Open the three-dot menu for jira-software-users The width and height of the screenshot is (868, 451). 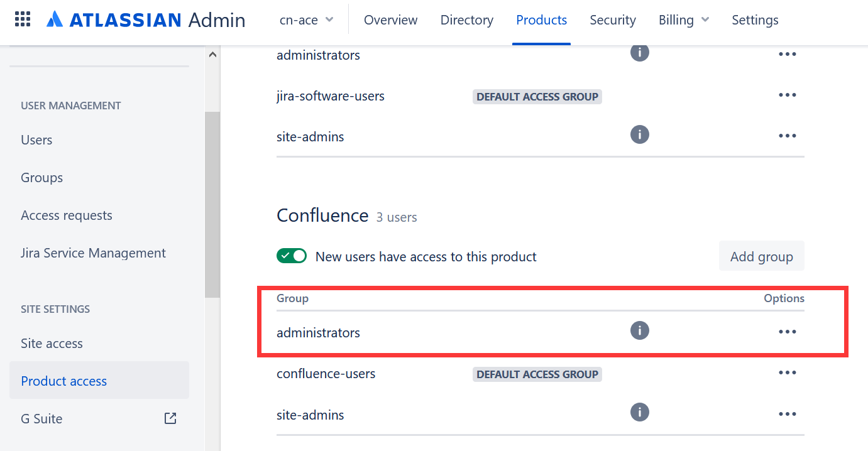click(x=787, y=94)
